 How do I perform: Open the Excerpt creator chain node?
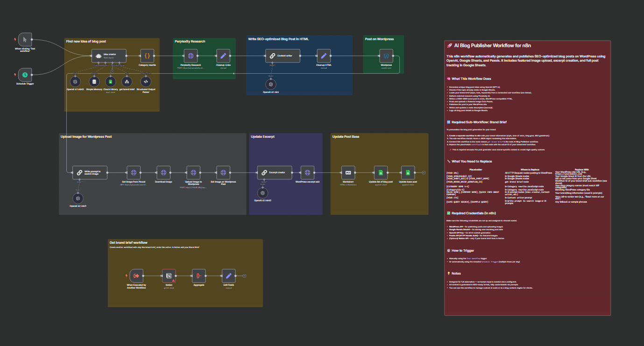tap(275, 173)
